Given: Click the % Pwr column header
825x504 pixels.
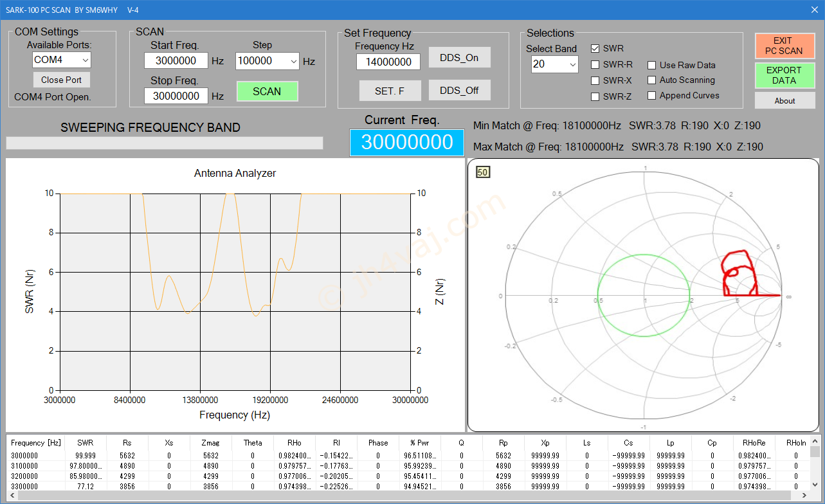Looking at the screenshot, I should tap(420, 442).
